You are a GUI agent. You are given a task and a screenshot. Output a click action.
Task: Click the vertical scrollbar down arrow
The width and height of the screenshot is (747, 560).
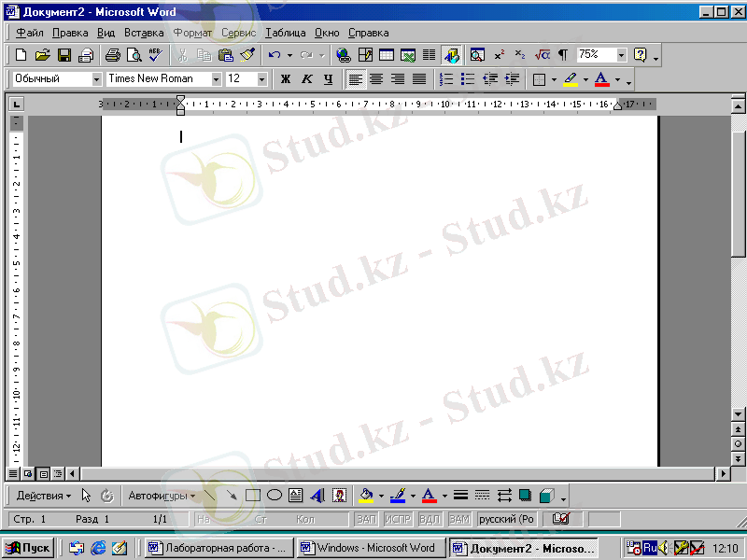pos(738,414)
